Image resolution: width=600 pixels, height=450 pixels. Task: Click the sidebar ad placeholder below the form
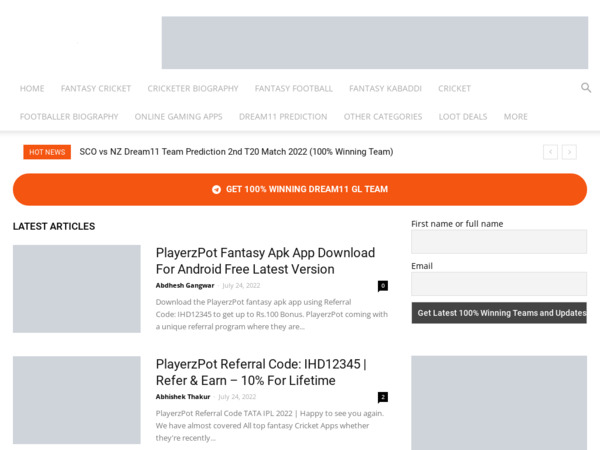click(499, 403)
